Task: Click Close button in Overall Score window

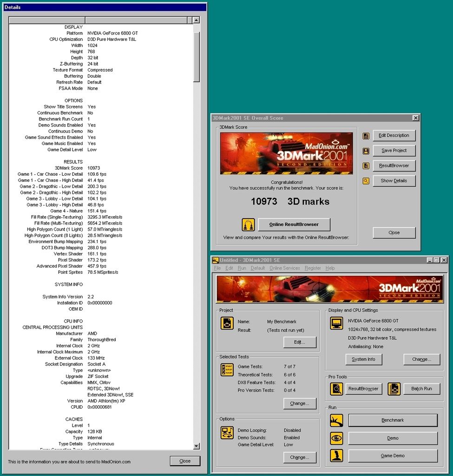Action: coord(394,233)
